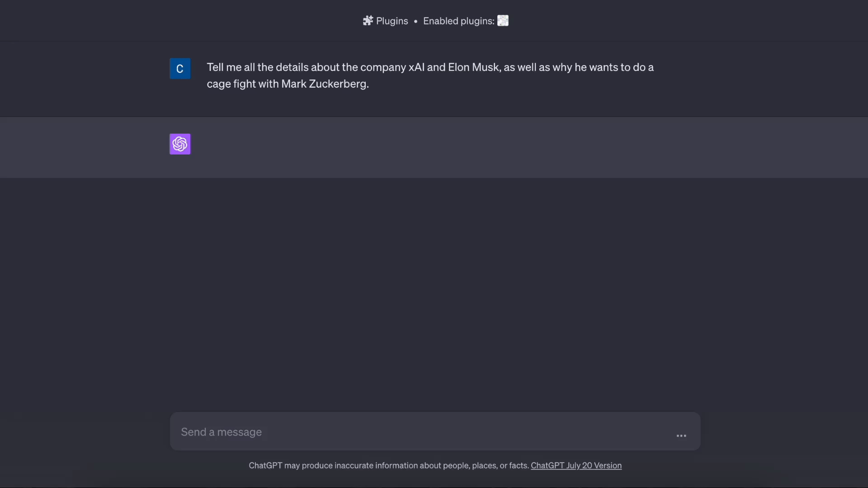Click the ChatGPT logo avatar on response
Image resolution: width=868 pixels, height=488 pixels.
click(x=179, y=144)
